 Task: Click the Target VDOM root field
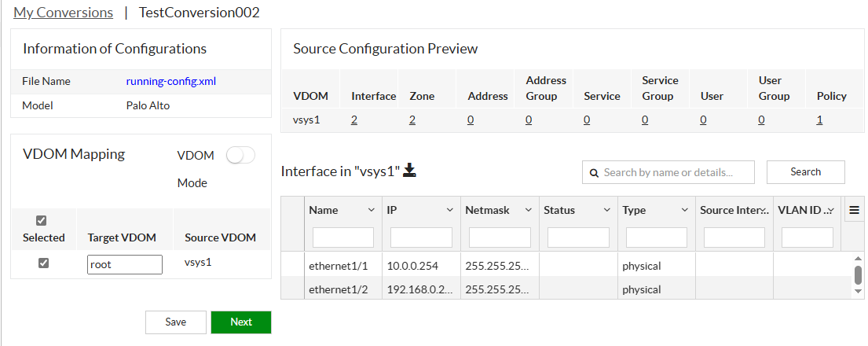click(x=125, y=264)
